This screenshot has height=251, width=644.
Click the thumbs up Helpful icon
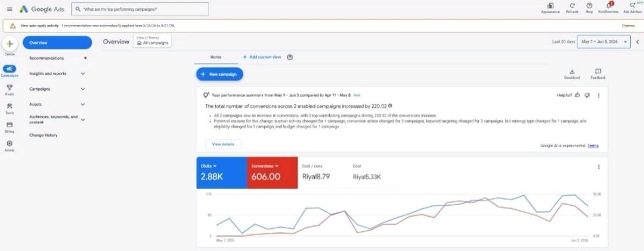click(577, 95)
